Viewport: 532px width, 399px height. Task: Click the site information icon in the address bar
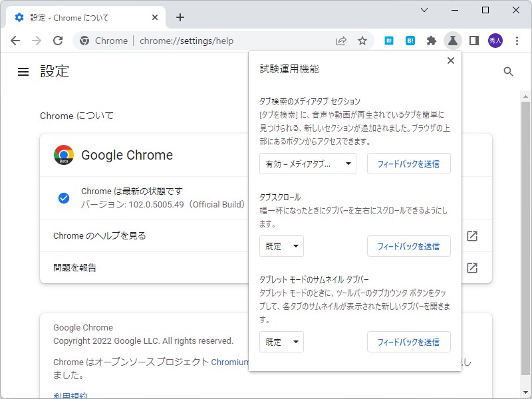pos(85,41)
